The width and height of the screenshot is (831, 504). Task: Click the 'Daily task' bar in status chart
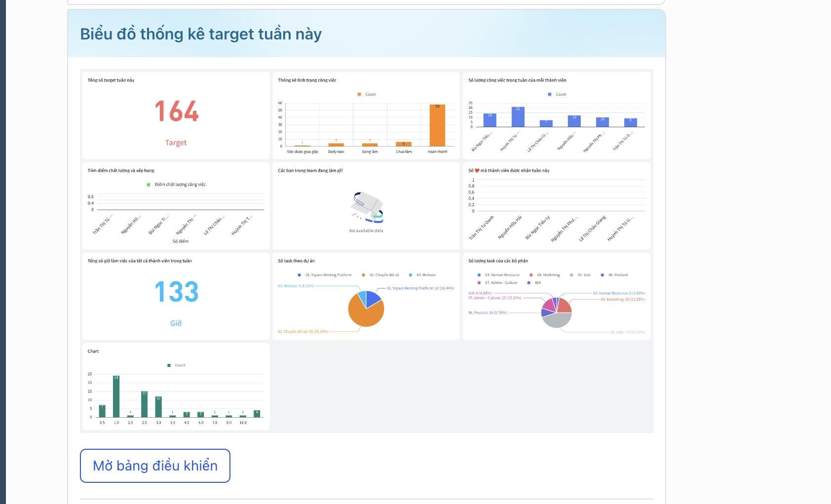click(336, 144)
